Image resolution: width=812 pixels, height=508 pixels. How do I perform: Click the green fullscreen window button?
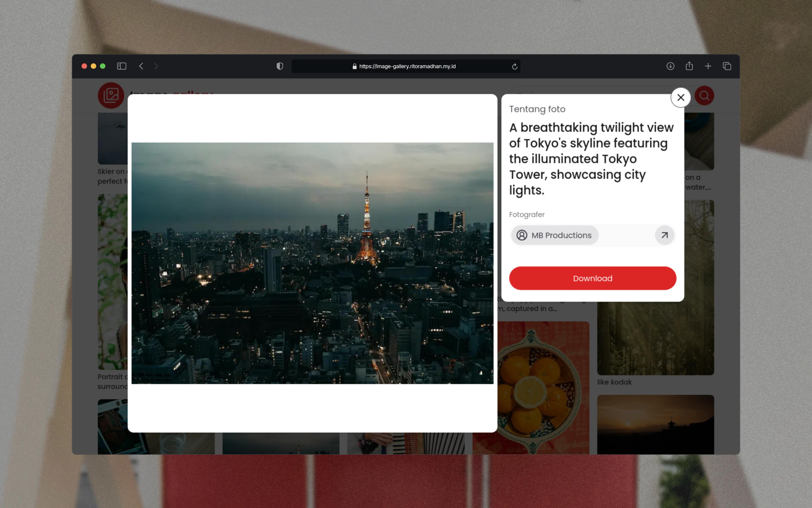click(103, 66)
